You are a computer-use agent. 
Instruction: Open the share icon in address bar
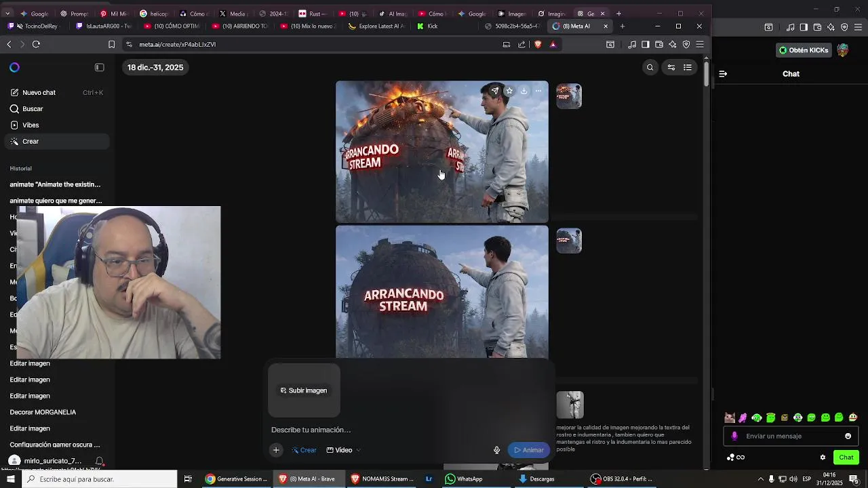click(521, 44)
